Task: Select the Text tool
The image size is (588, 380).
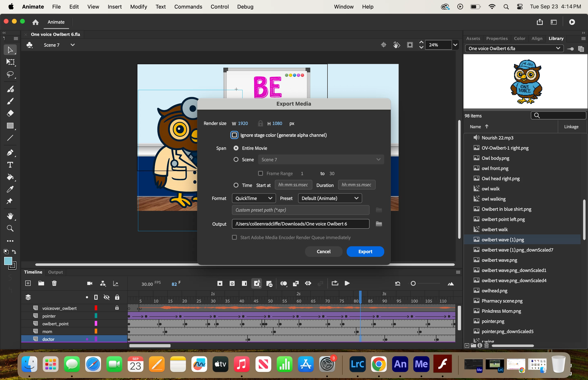Action: [10, 165]
